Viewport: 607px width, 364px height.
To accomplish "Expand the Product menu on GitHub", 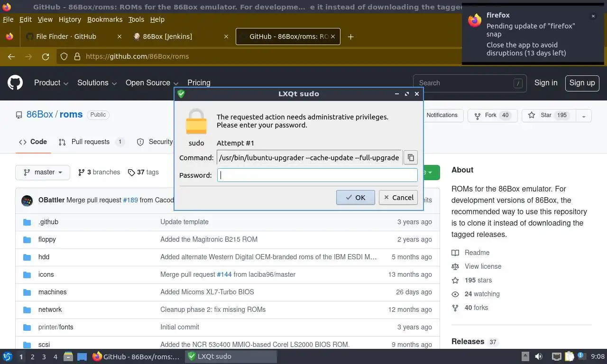I will pos(51,83).
